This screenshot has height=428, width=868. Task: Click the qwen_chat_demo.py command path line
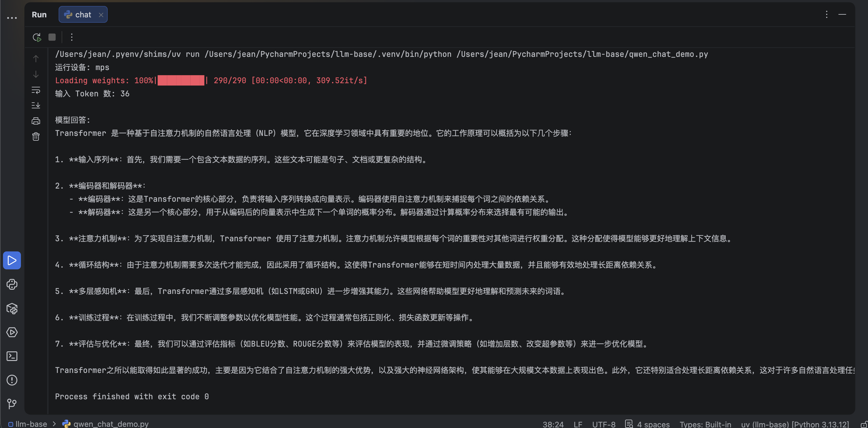381,54
